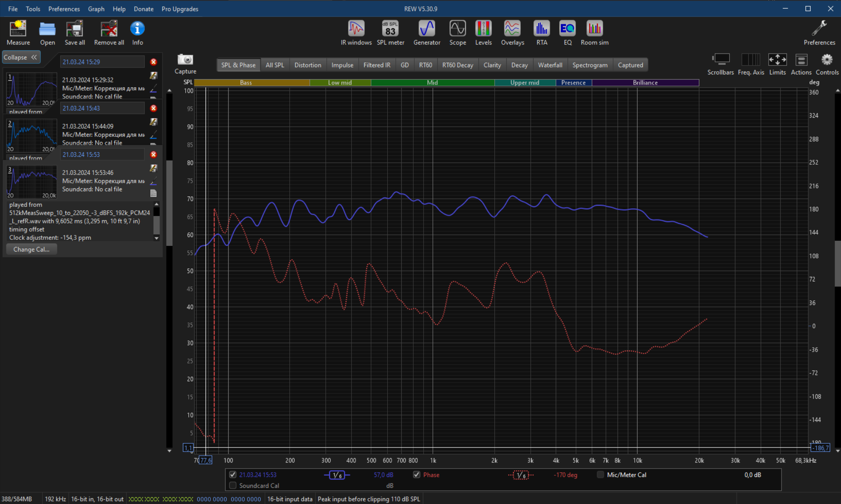
Task: Enable the Soundcard Cal trace
Action: (233, 485)
